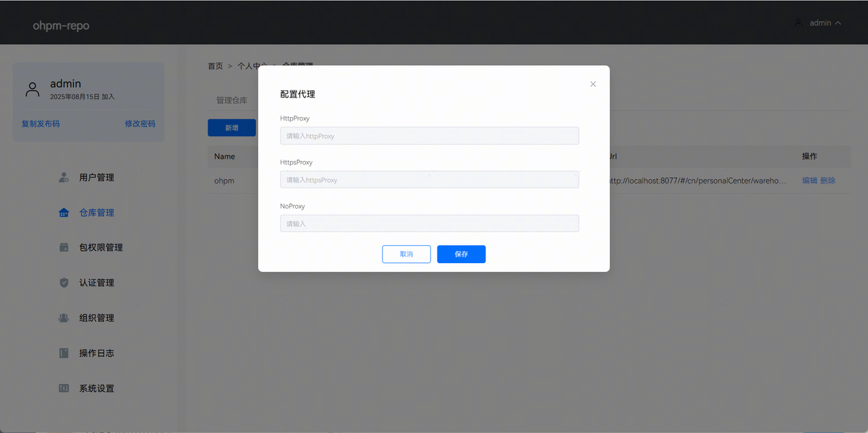This screenshot has width=868, height=433.
Task: Click the 修改密码 link
Action: point(140,124)
